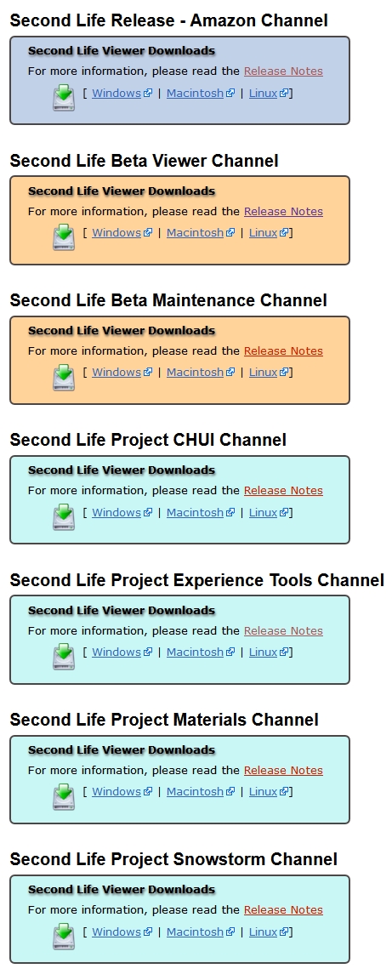The image size is (392, 980).
Task: Open Beta Viewer Channel Release Notes
Action: pyautogui.click(x=283, y=211)
